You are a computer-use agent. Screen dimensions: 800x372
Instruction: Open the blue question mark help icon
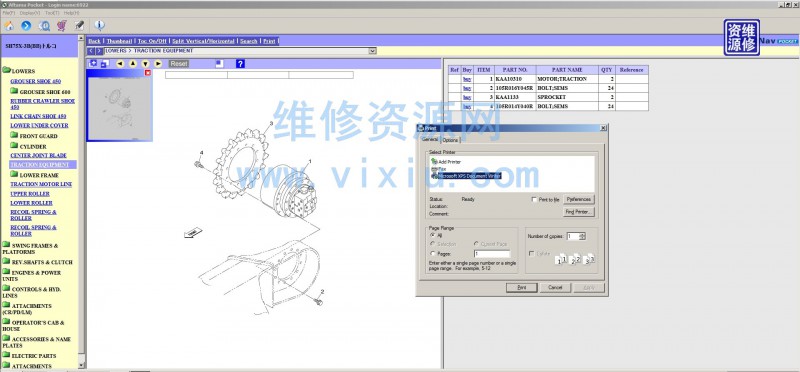tap(240, 64)
